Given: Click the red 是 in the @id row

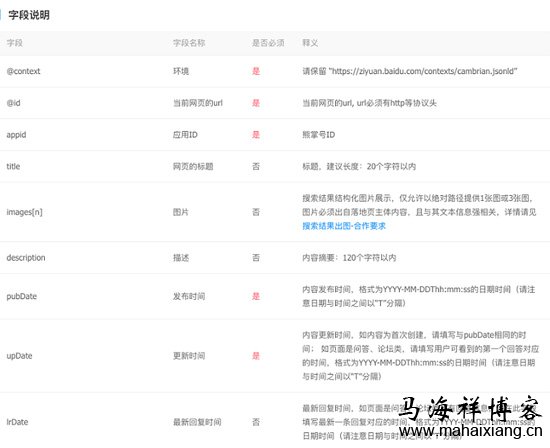Looking at the screenshot, I should click(x=256, y=103).
